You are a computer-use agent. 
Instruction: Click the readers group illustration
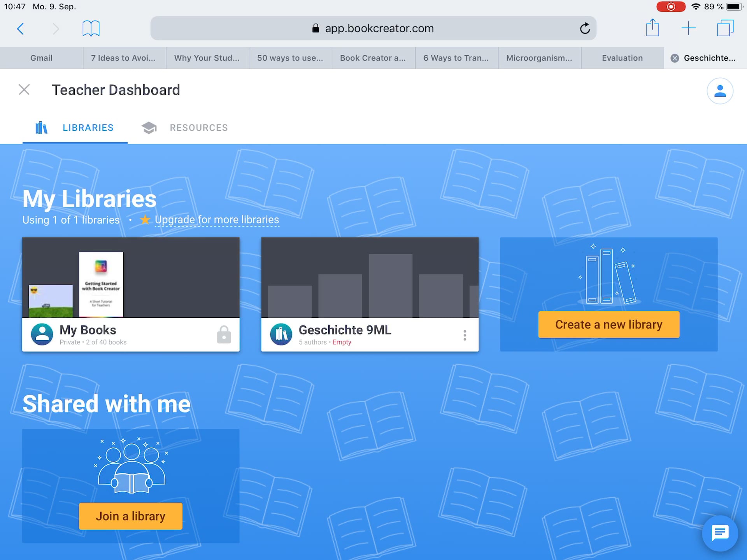131,465
